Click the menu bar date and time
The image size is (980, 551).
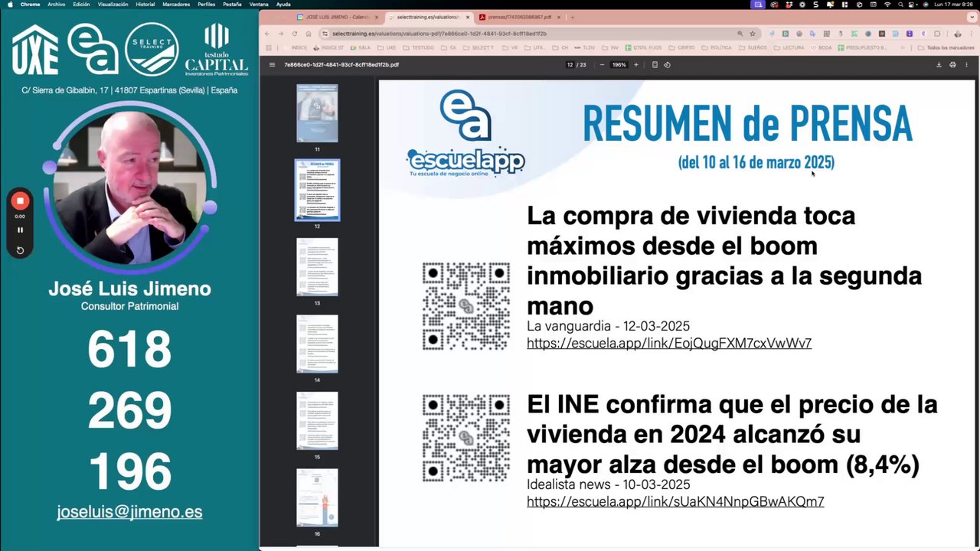coord(952,5)
